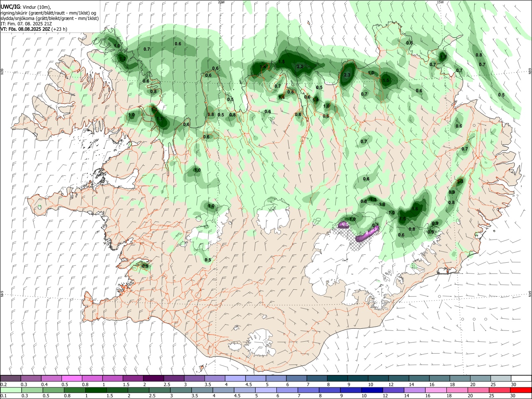
Task: Select the upper-row teal swatch at 12
Action: [398, 378]
